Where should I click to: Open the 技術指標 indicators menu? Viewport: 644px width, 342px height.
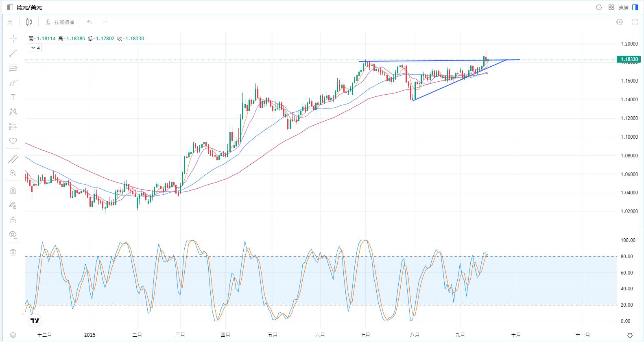[x=60, y=22]
